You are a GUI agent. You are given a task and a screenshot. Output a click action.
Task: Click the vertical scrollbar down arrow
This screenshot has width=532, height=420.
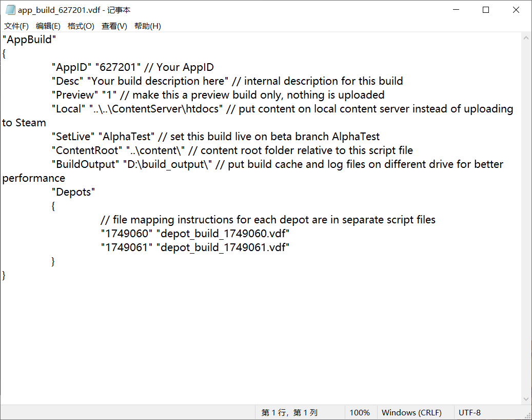526,399
